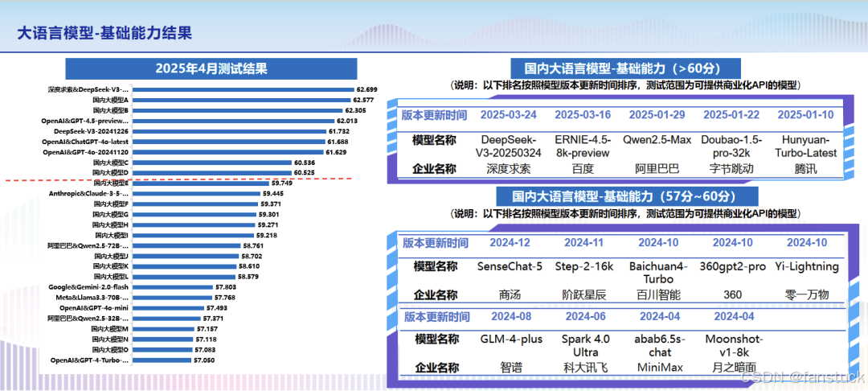The image size is (868, 391).
Task: Select the score value 62.013
Action: pyautogui.click(x=347, y=121)
